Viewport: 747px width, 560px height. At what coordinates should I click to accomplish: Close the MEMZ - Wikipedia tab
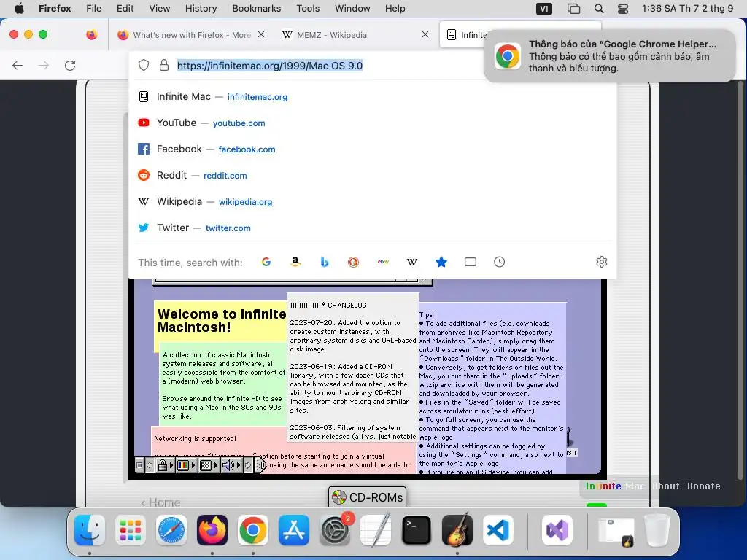[x=425, y=34]
